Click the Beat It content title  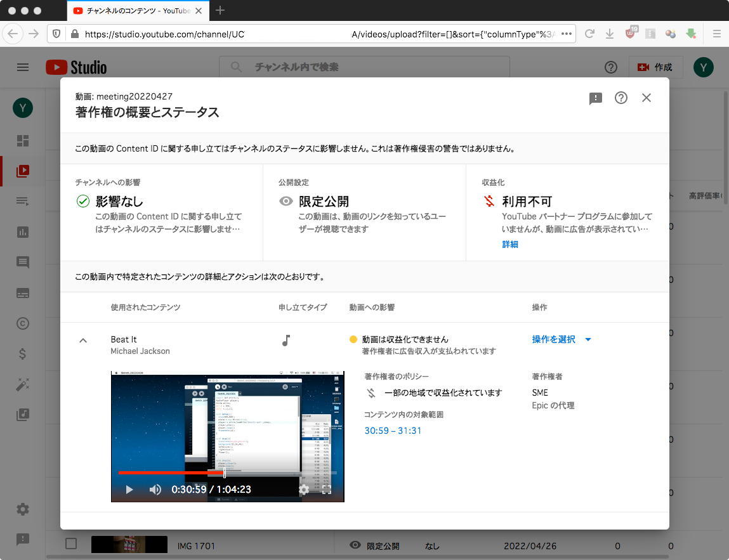(124, 339)
